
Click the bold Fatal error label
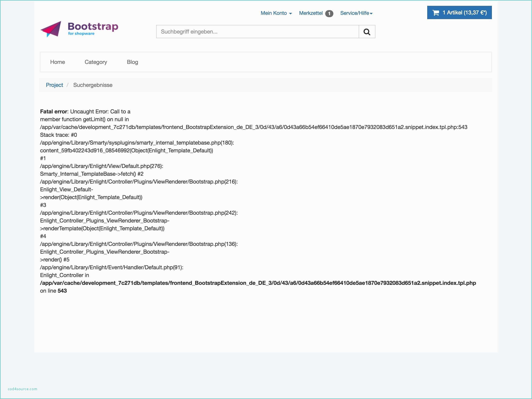coord(53,111)
